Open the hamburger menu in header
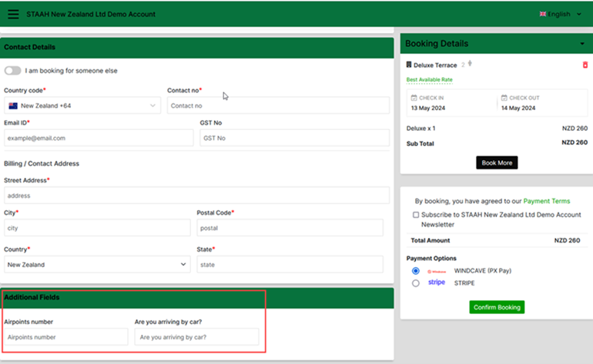593x364 pixels. [13, 14]
